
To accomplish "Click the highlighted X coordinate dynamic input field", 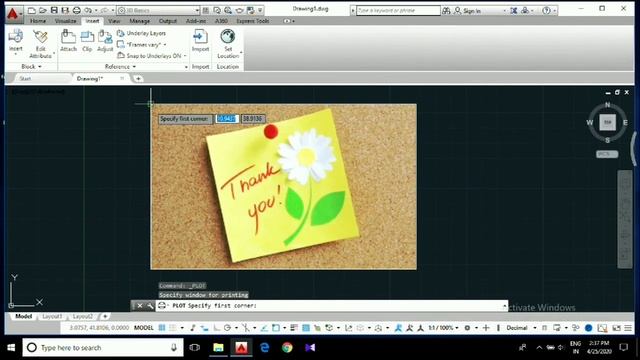I will click(227, 119).
